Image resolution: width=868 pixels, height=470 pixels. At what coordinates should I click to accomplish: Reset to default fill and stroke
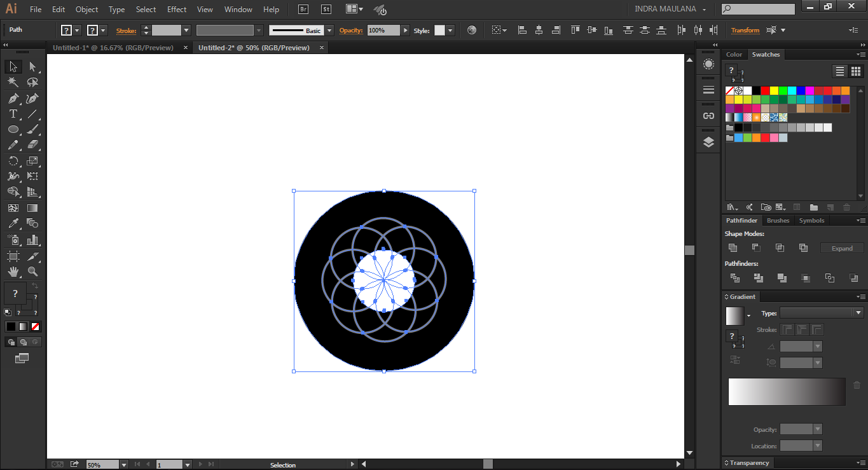[x=7, y=312]
